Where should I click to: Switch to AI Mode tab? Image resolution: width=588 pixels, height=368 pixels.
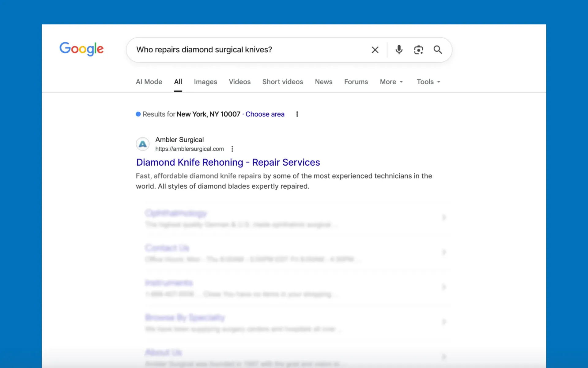tap(149, 82)
